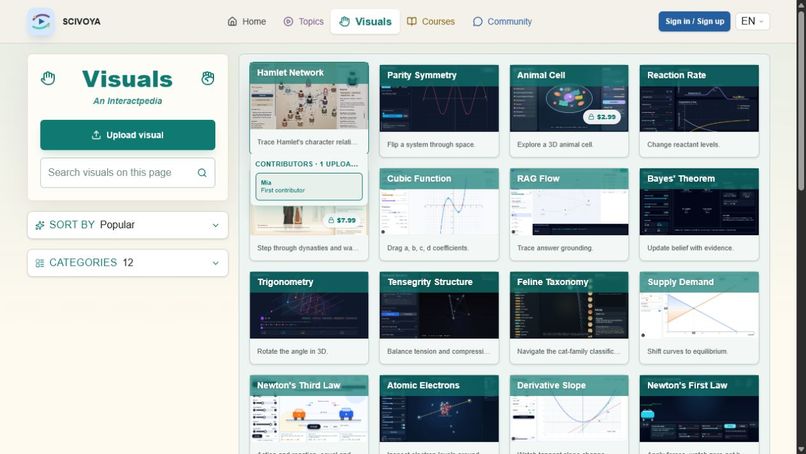Expand the Categories 12 dropdown
This screenshot has width=806, height=454.
127,263
